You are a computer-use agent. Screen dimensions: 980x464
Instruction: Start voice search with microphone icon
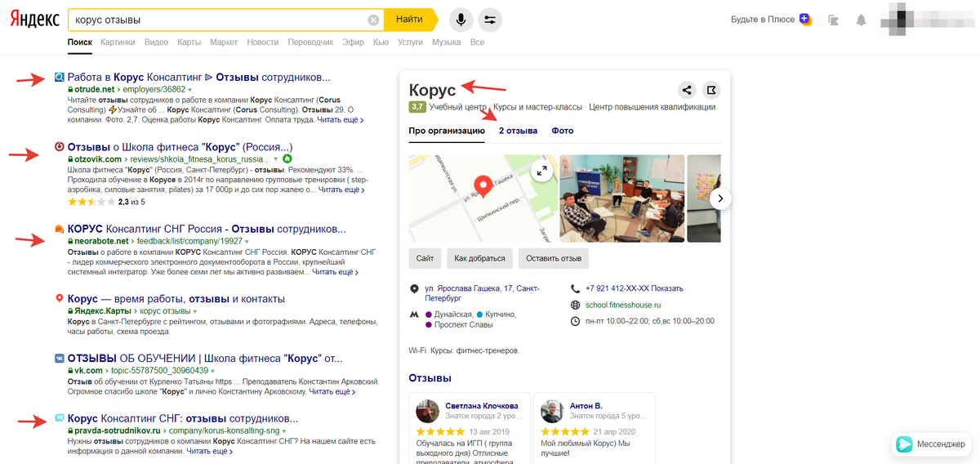461,20
